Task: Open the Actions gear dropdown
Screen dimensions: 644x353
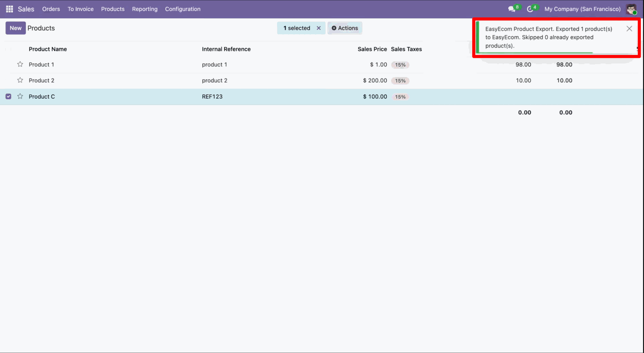Action: tap(344, 28)
